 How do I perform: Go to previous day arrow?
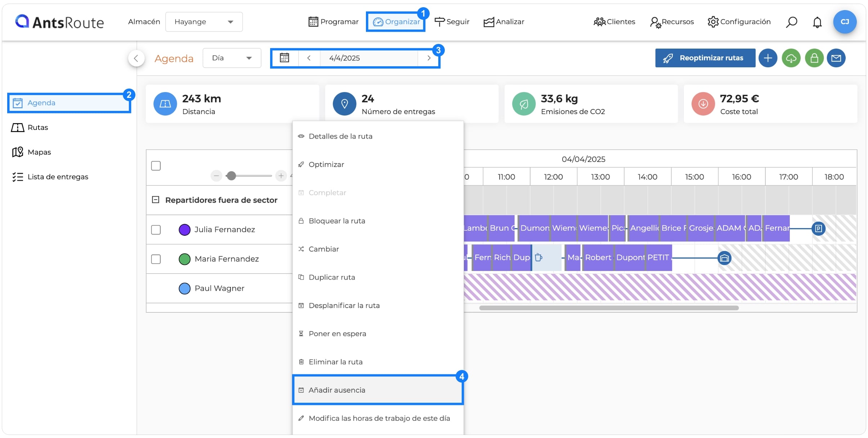[309, 58]
